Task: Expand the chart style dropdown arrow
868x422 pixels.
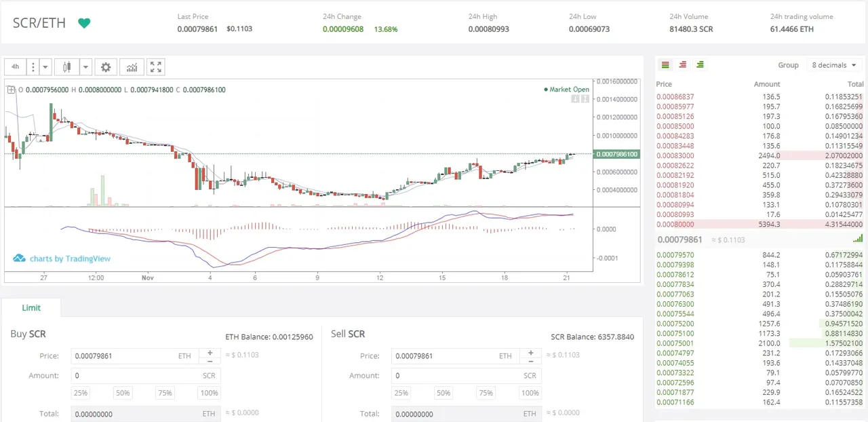Action: (x=85, y=67)
